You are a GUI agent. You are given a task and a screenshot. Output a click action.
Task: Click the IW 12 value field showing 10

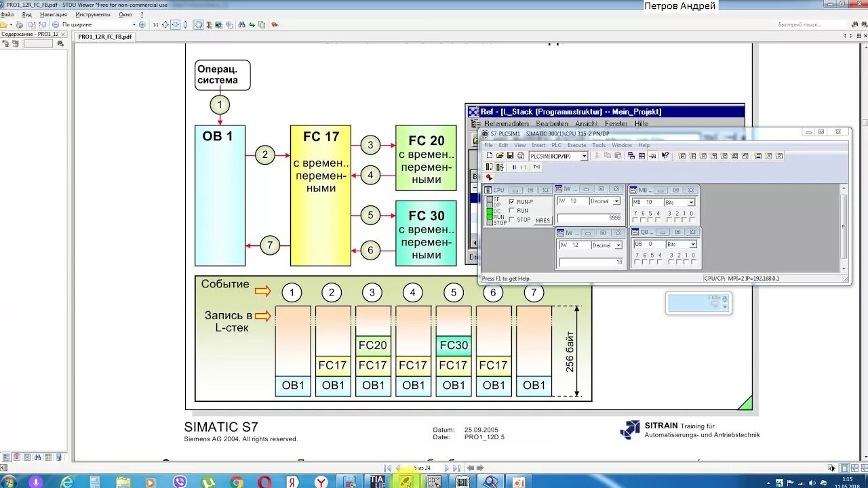(x=590, y=262)
